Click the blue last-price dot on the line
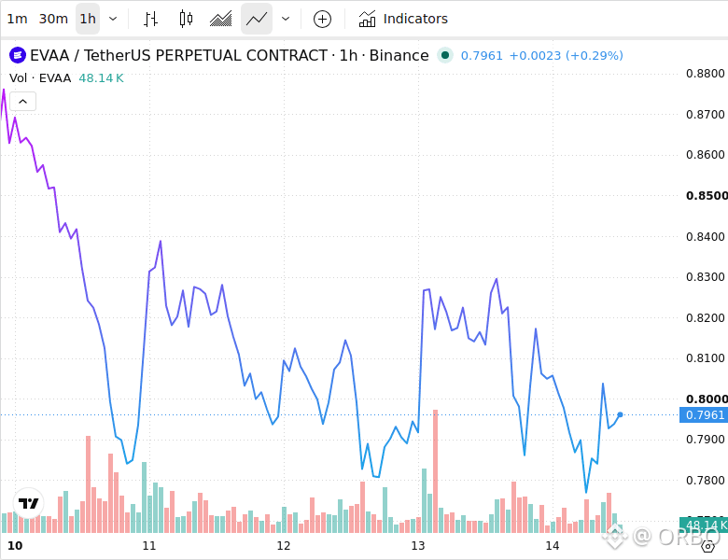 tap(620, 414)
